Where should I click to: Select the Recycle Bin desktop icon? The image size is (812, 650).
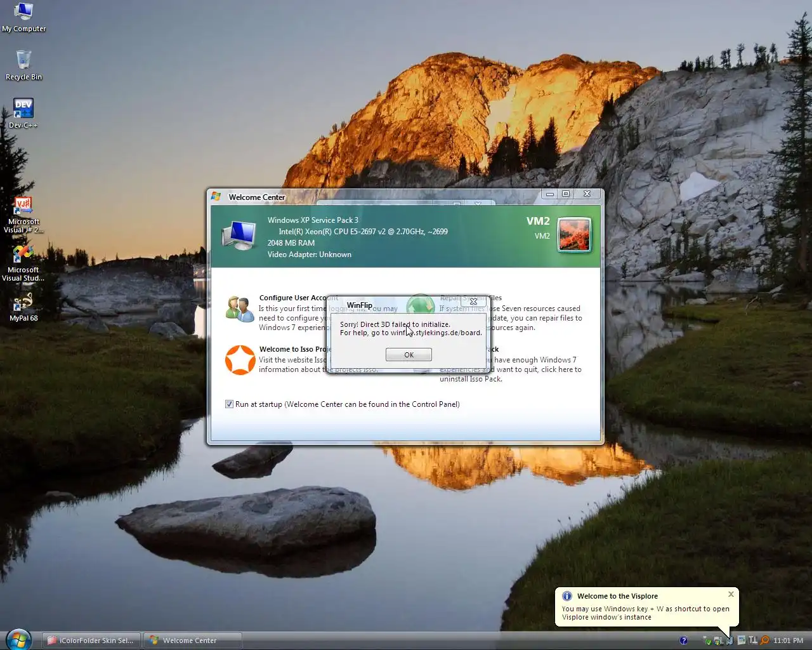23,65
